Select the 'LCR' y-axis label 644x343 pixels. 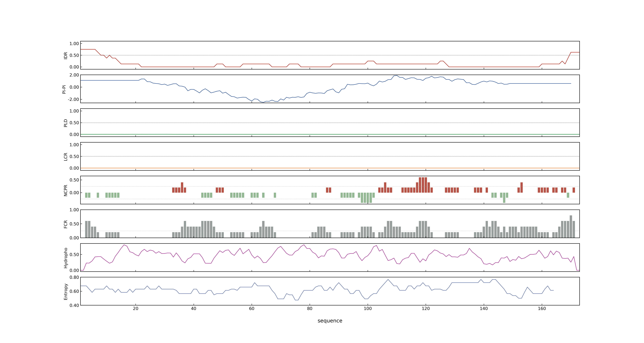click(66, 157)
